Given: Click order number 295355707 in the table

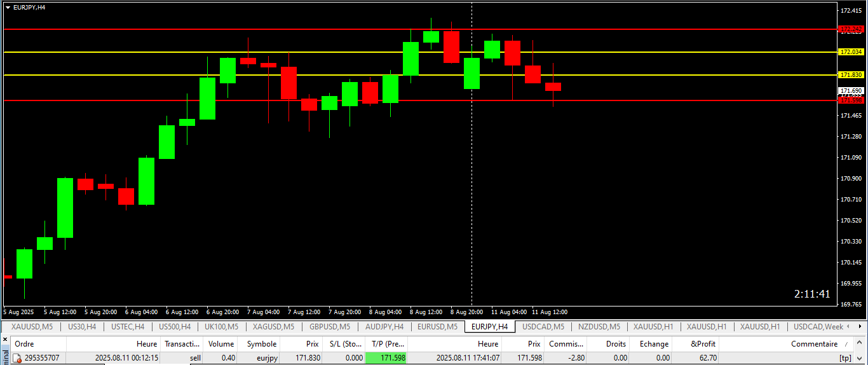Looking at the screenshot, I should tap(42, 358).
